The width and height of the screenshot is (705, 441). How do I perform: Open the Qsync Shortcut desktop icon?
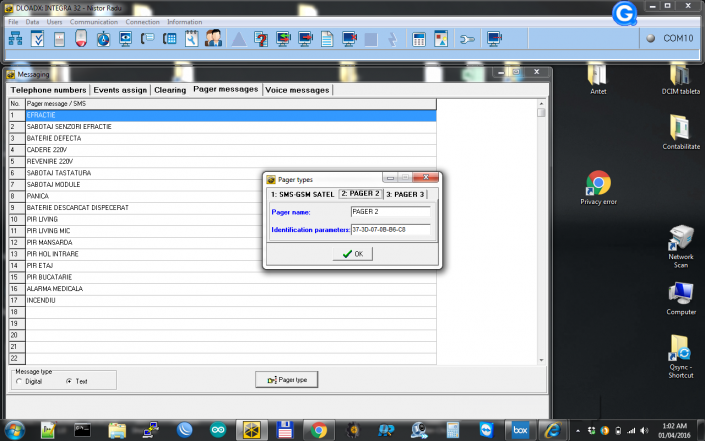click(x=681, y=357)
